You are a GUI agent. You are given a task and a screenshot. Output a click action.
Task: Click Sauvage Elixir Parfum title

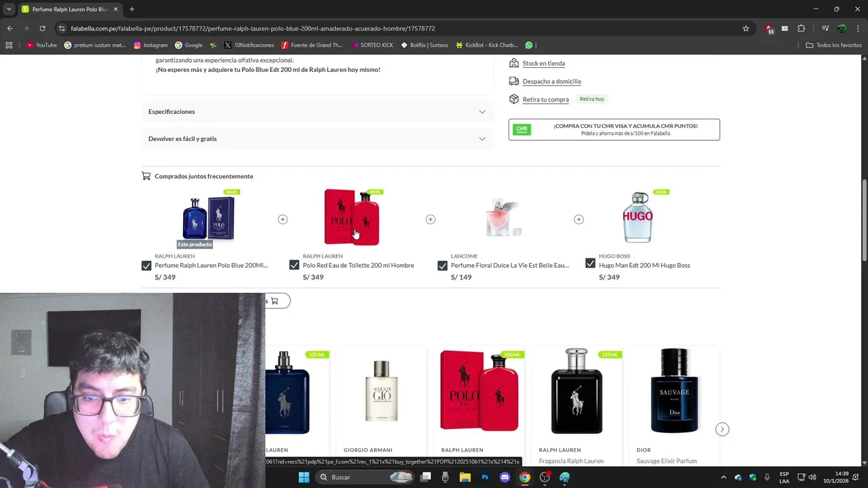tap(667, 461)
